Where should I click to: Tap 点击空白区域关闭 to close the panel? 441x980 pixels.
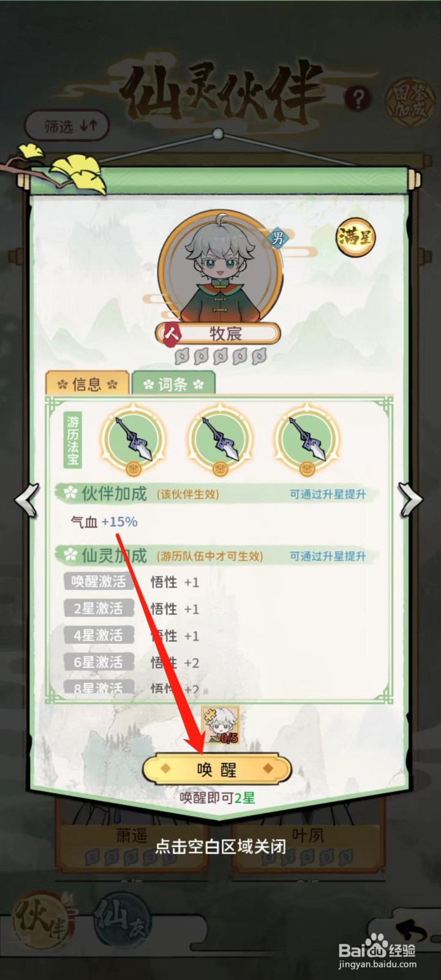coord(221,846)
